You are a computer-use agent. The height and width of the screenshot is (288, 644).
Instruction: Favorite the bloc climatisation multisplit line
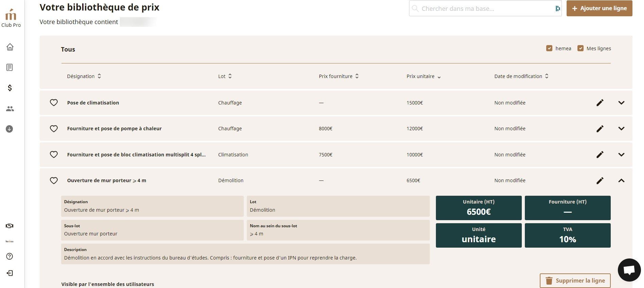point(54,155)
